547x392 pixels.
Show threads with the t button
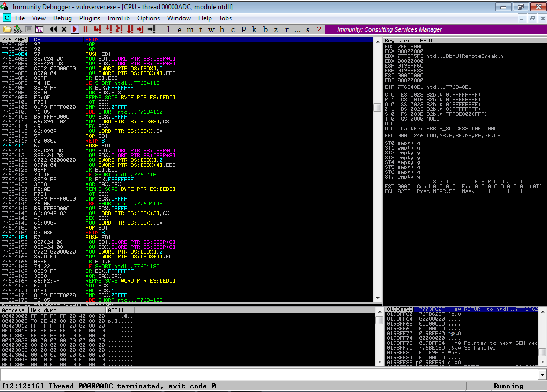point(201,29)
